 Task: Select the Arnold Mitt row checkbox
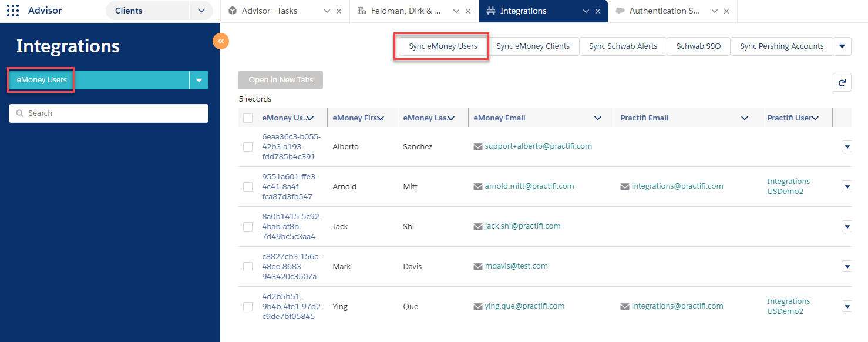(248, 187)
